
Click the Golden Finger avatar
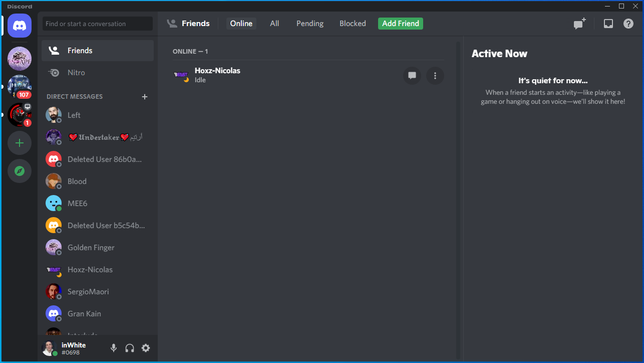pyautogui.click(x=54, y=247)
